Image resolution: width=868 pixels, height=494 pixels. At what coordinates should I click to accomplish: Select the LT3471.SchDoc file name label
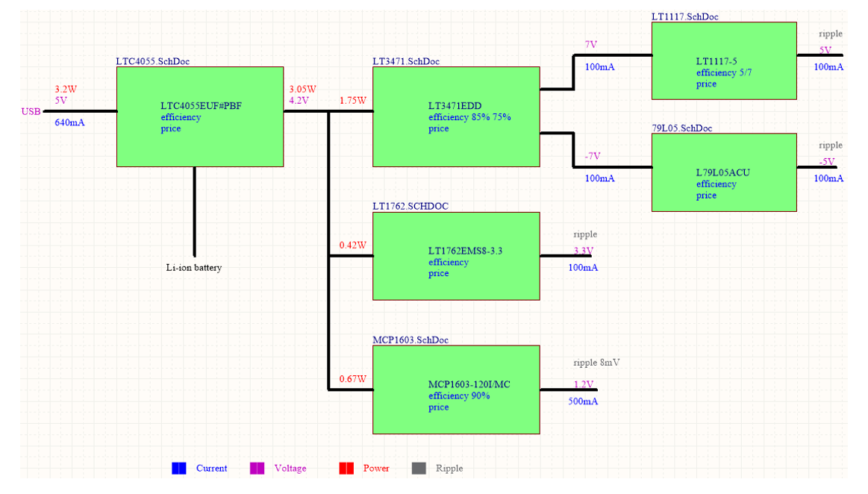[x=406, y=61]
